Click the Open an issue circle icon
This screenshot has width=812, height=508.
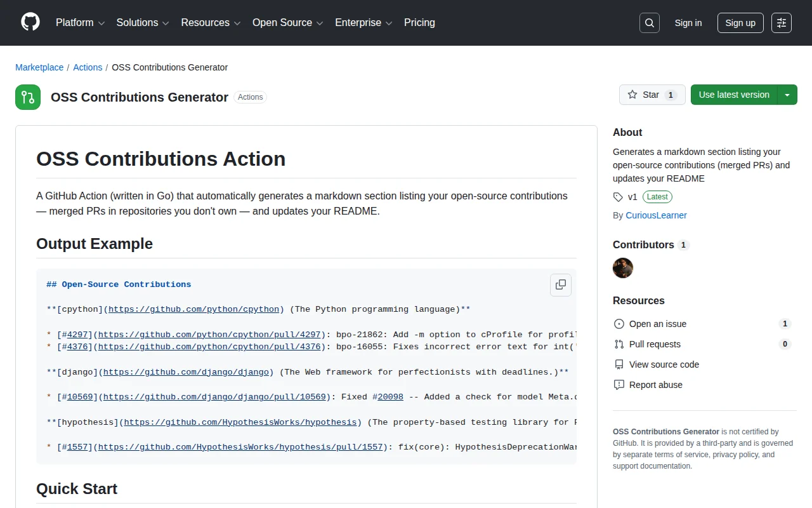[619, 324]
